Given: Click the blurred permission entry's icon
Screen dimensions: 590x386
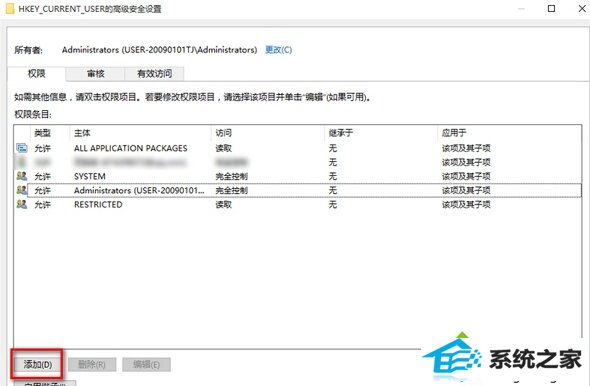Looking at the screenshot, I should coord(22,162).
